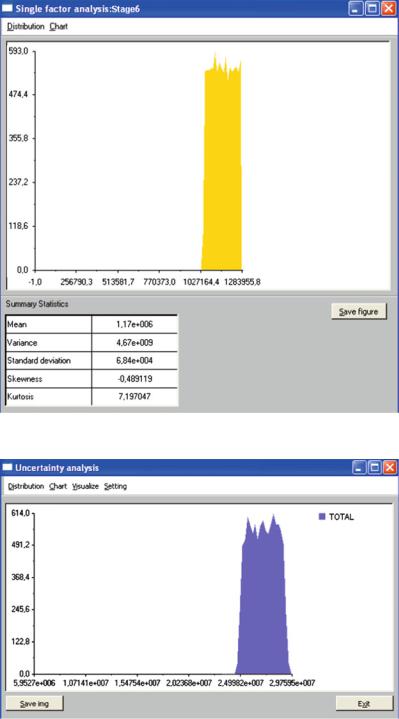399x719 pixels.
Task: Click the Variance row label
Action: pos(22,343)
